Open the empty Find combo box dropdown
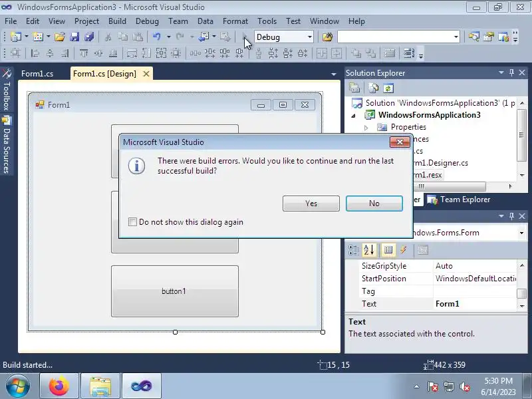This screenshot has width=532, height=399. 456,37
